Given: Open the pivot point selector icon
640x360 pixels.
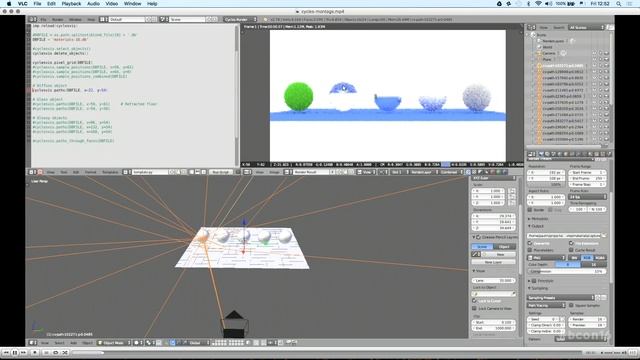Looking at the screenshot, I should pyautogui.click(x=149, y=343).
